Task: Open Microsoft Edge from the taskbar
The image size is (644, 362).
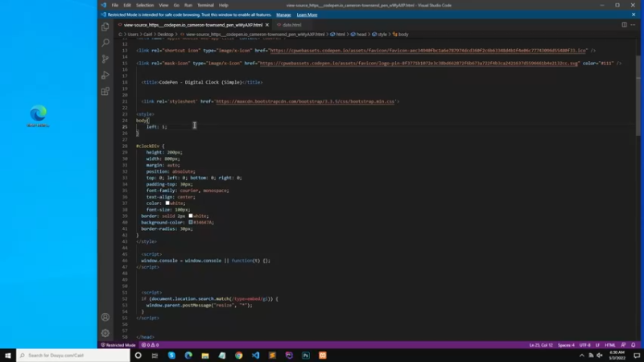Action: [188, 356]
